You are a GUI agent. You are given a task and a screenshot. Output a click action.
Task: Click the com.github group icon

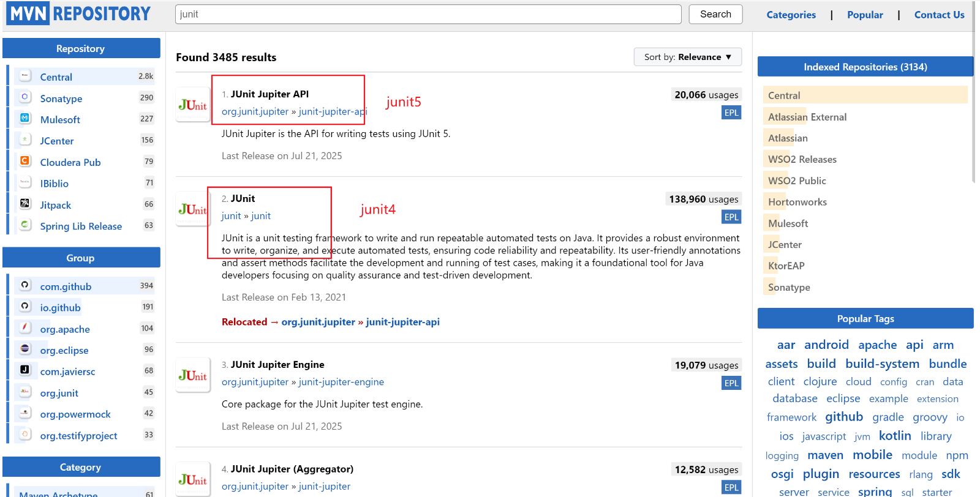(25, 285)
